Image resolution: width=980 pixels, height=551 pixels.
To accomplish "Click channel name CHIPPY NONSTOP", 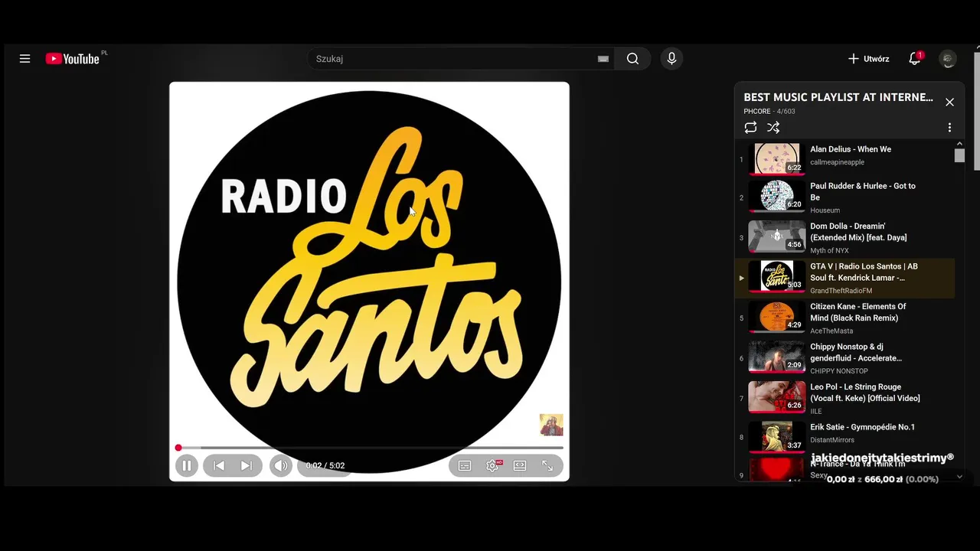I will 838,371.
